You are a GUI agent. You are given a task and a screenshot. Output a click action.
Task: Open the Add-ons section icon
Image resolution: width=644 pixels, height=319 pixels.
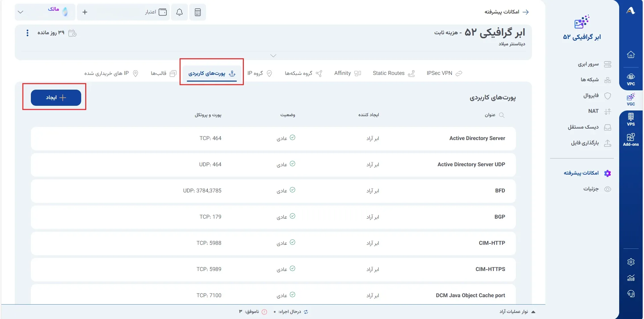tap(631, 140)
